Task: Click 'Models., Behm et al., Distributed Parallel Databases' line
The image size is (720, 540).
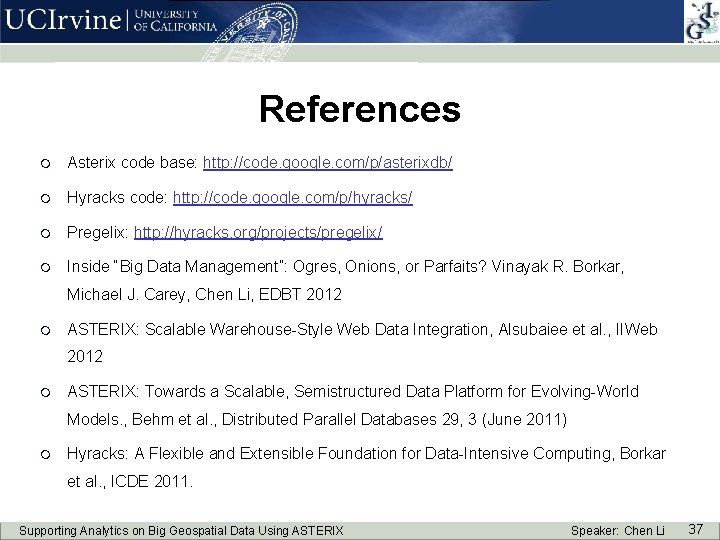Action: coord(317,419)
